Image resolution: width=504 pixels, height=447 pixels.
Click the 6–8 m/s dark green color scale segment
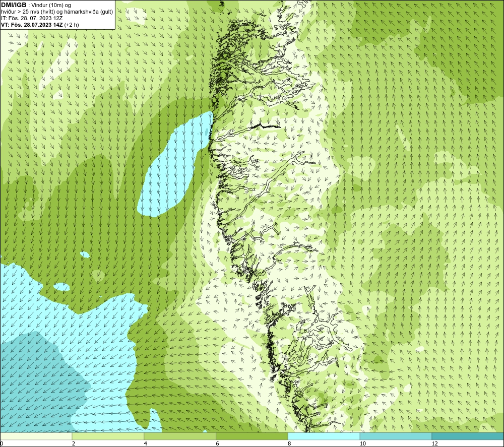point(252,436)
